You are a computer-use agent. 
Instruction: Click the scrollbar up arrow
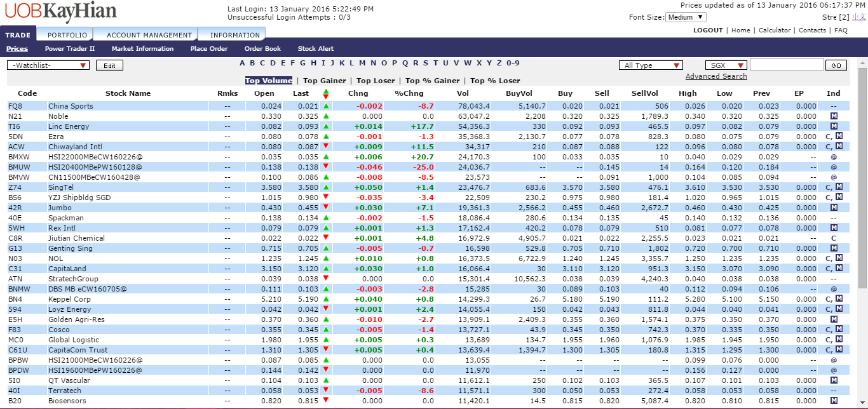click(x=862, y=63)
